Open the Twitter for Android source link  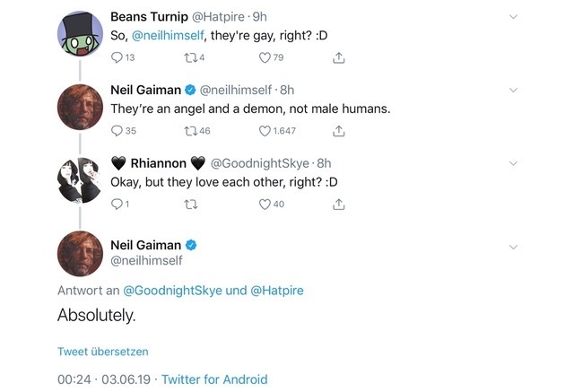[x=214, y=379]
